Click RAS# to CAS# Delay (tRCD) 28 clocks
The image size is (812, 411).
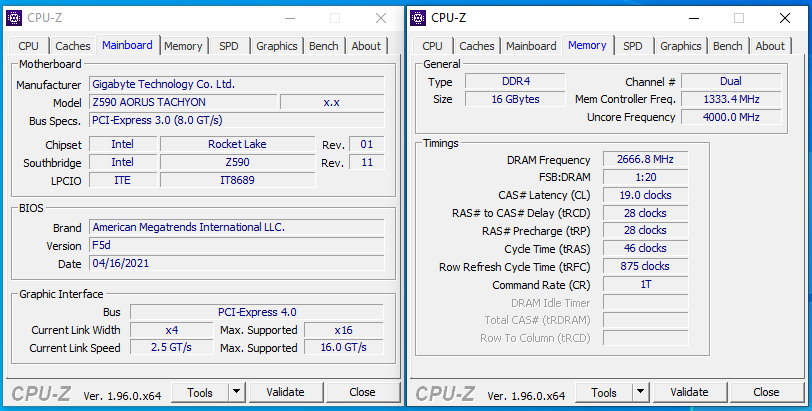click(645, 213)
